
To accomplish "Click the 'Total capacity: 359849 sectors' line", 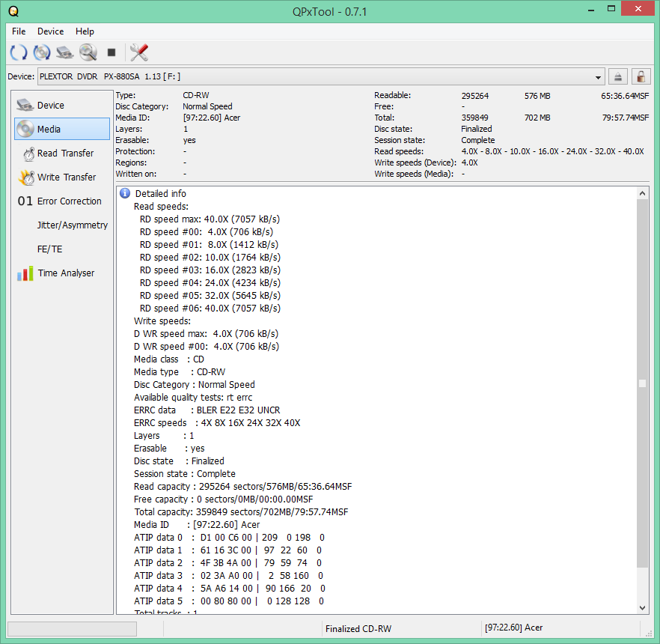I will 241,512.
